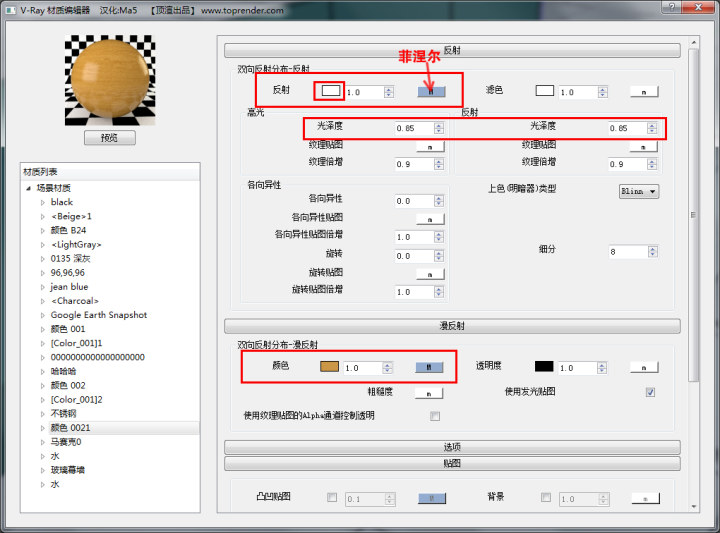Screen dimensions: 720x533
Task: Click the 预览 preview button
Action: click(x=110, y=138)
